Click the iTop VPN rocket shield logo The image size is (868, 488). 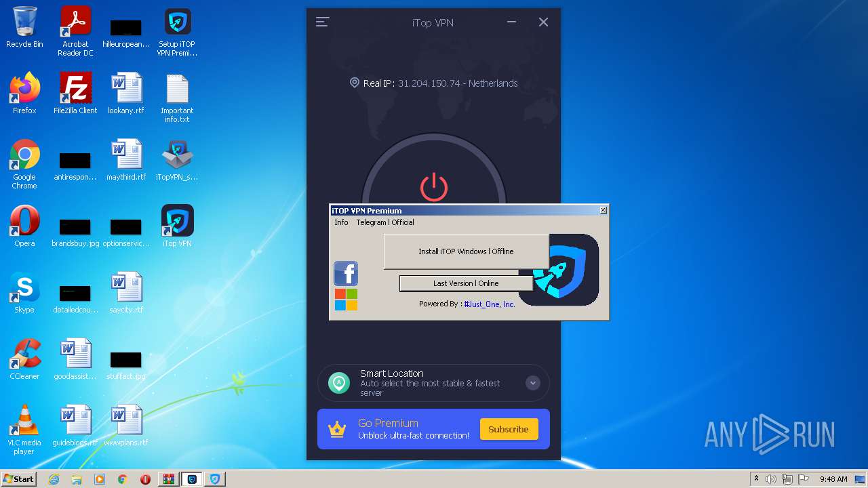pos(567,270)
